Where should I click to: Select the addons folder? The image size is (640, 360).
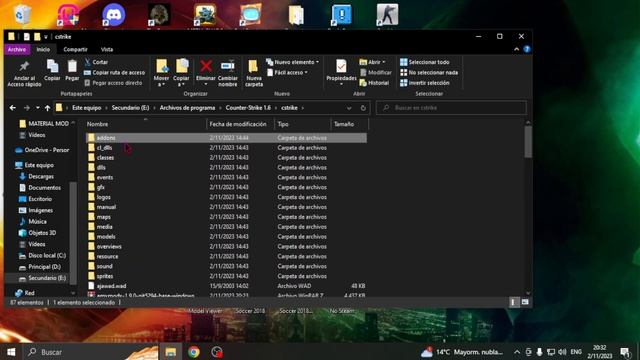click(x=226, y=138)
